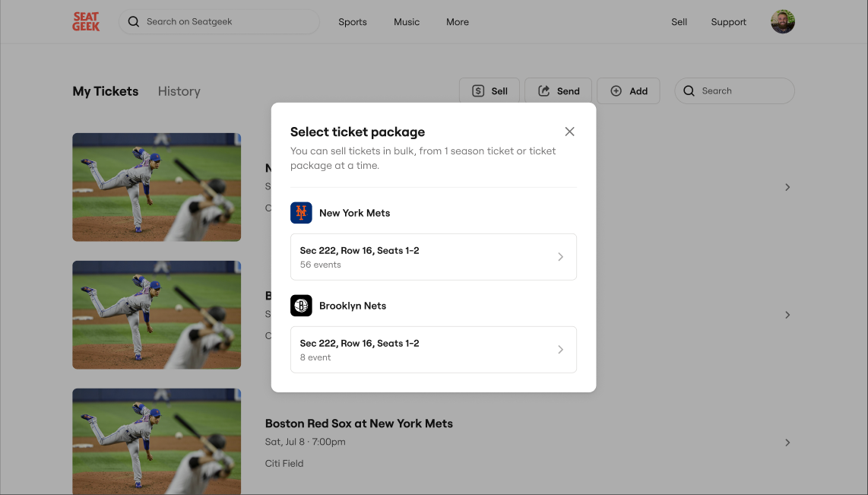Click the New York Mets team name
This screenshot has height=495, width=868.
click(355, 213)
